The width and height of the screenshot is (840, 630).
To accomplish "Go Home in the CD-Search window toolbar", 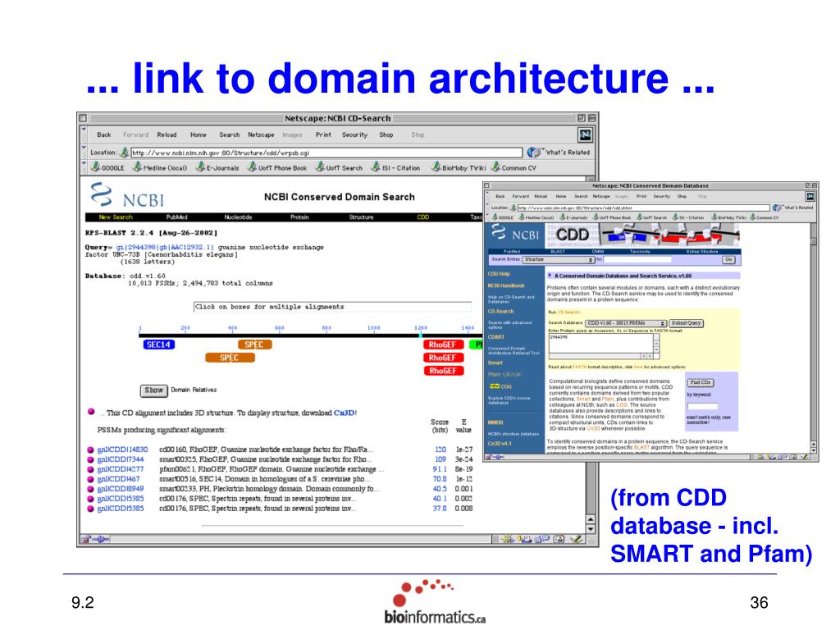I will (199, 135).
